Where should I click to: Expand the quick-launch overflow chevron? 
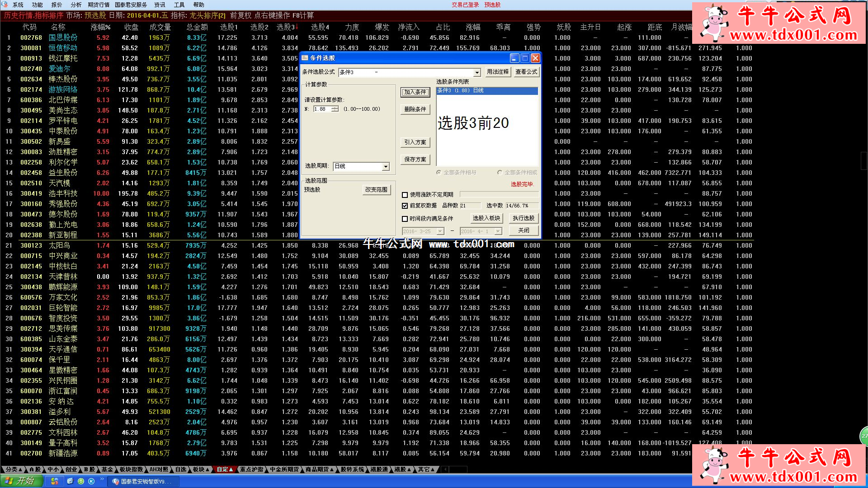(102, 479)
